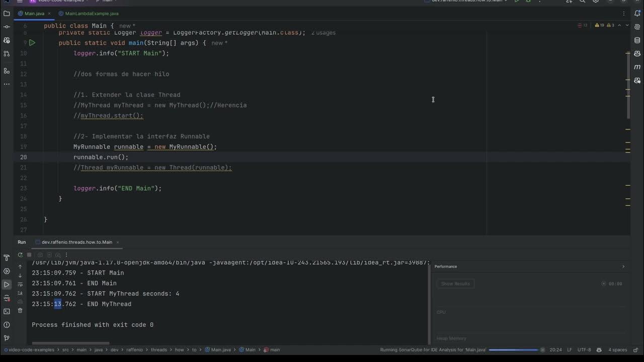Open the Services tool window icon
Viewport: 644px width, 362px height.
pyautogui.click(x=7, y=271)
